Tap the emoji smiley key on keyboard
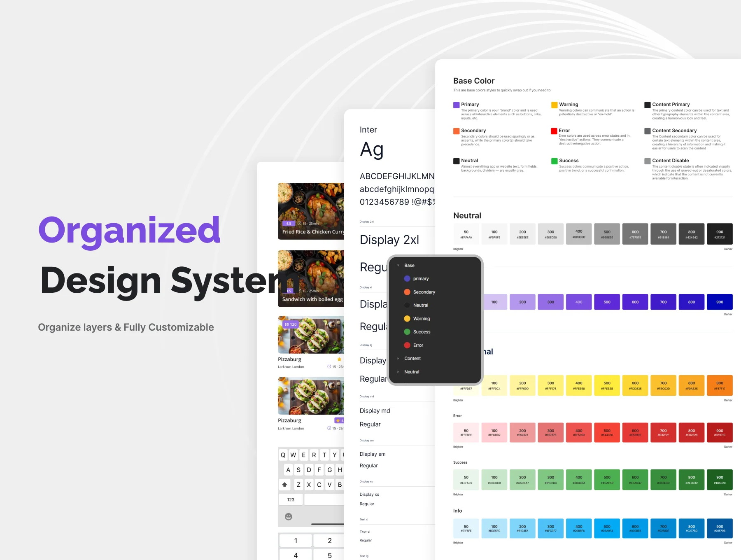This screenshot has width=741, height=560. click(x=289, y=517)
